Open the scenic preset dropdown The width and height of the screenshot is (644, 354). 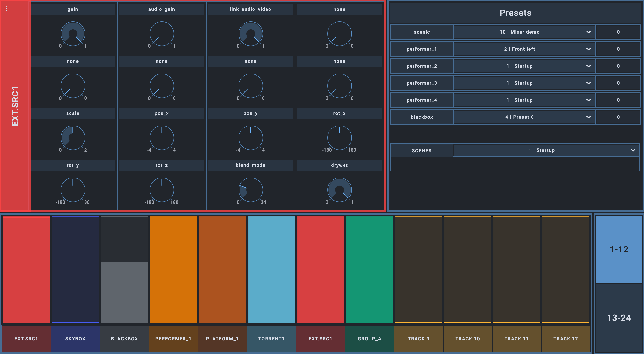pos(524,32)
